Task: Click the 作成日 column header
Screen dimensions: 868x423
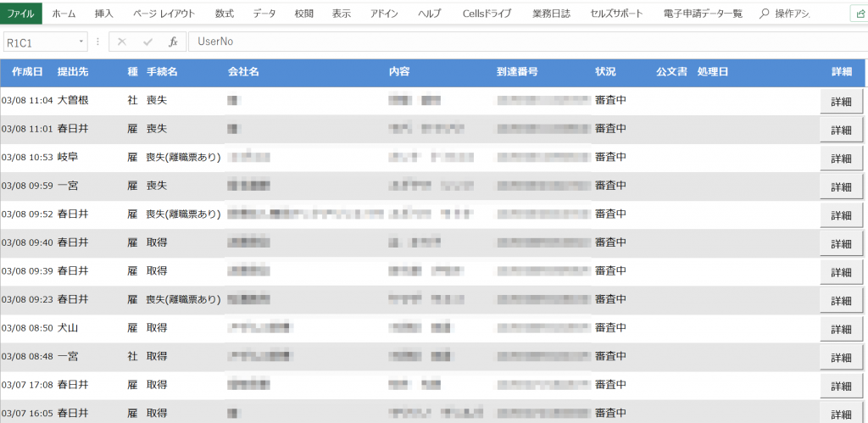Action: click(27, 72)
